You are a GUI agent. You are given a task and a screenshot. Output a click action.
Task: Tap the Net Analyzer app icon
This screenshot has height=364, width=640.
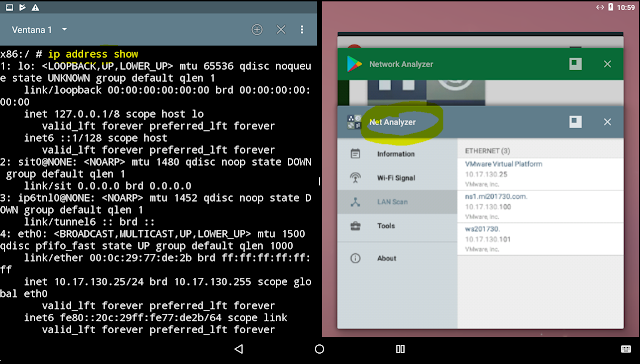click(x=354, y=122)
